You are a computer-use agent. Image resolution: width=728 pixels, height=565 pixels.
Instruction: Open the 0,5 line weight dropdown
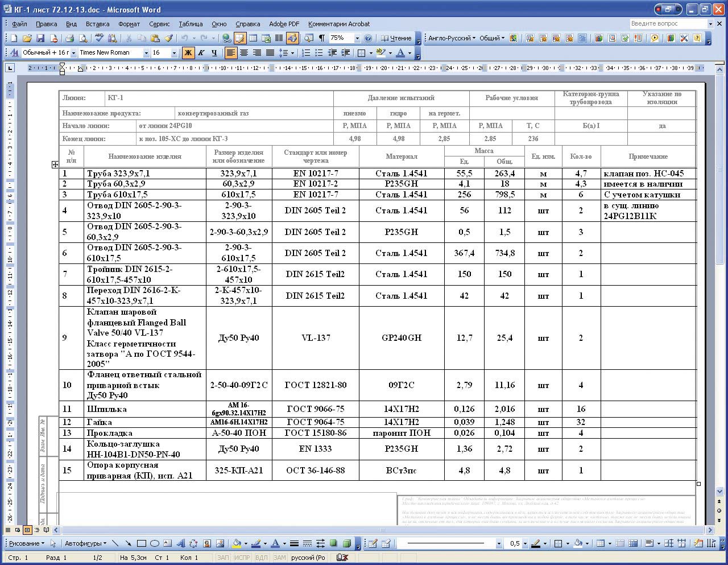524,543
